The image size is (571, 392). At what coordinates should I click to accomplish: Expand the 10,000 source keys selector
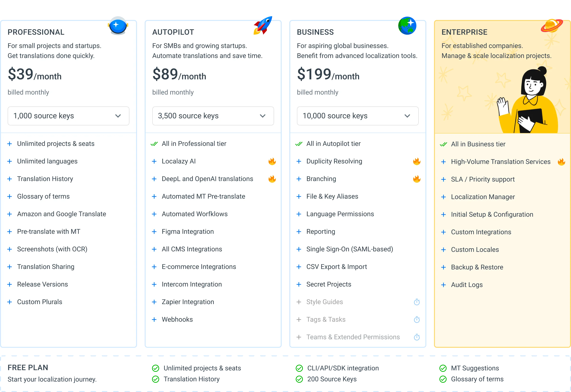(x=358, y=116)
